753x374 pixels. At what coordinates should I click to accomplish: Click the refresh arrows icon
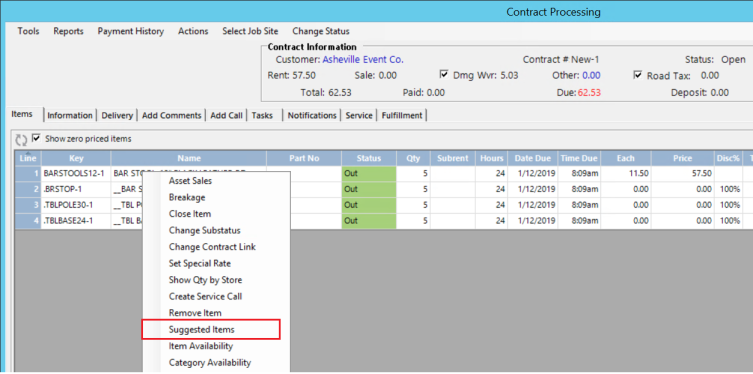21,139
